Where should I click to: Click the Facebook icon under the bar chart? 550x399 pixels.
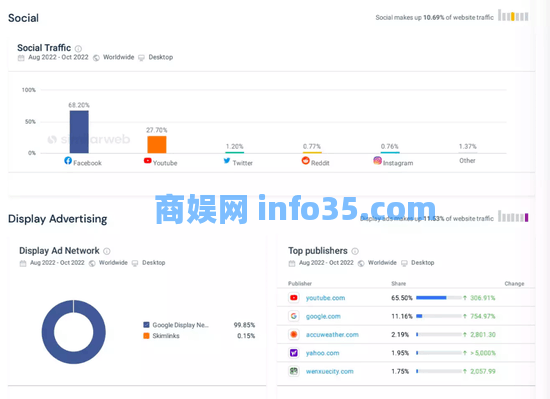point(68,161)
